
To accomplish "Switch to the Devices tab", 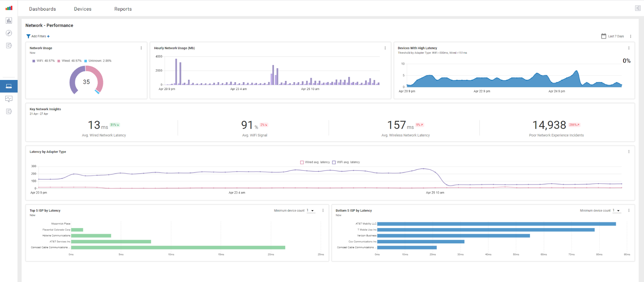I will pyautogui.click(x=83, y=9).
